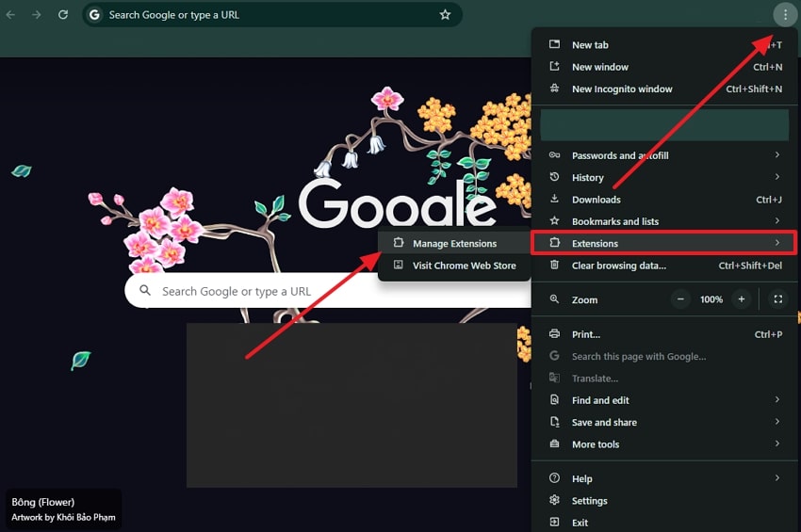Image resolution: width=801 pixels, height=532 pixels.
Task: Click the browser back arrow
Action: tap(10, 15)
